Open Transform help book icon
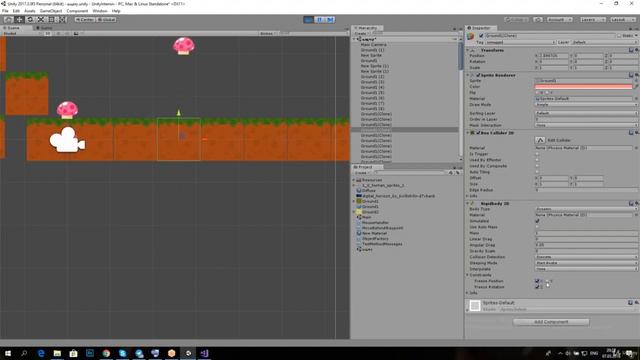The image size is (640, 360). pos(631,50)
